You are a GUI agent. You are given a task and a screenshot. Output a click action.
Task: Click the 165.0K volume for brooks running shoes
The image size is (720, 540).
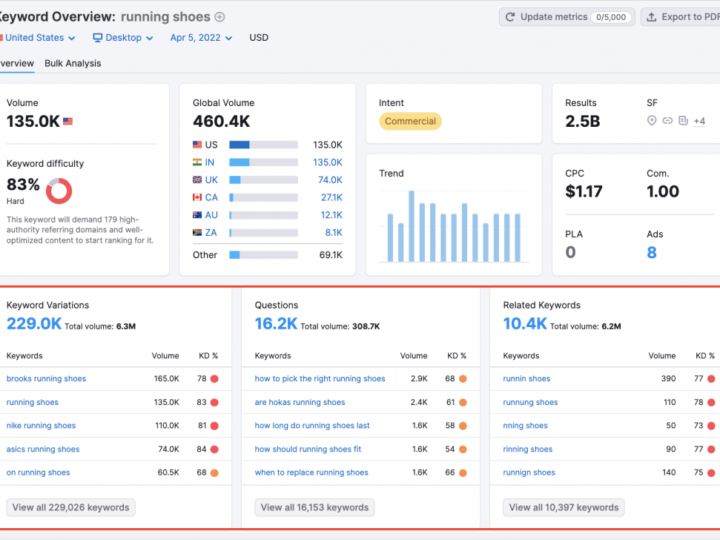tap(167, 379)
